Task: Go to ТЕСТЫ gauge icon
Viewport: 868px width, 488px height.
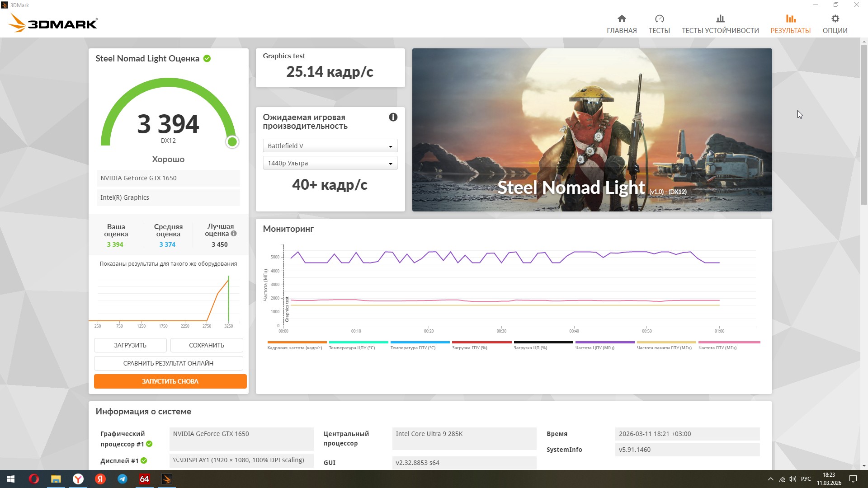Action: pyautogui.click(x=659, y=19)
